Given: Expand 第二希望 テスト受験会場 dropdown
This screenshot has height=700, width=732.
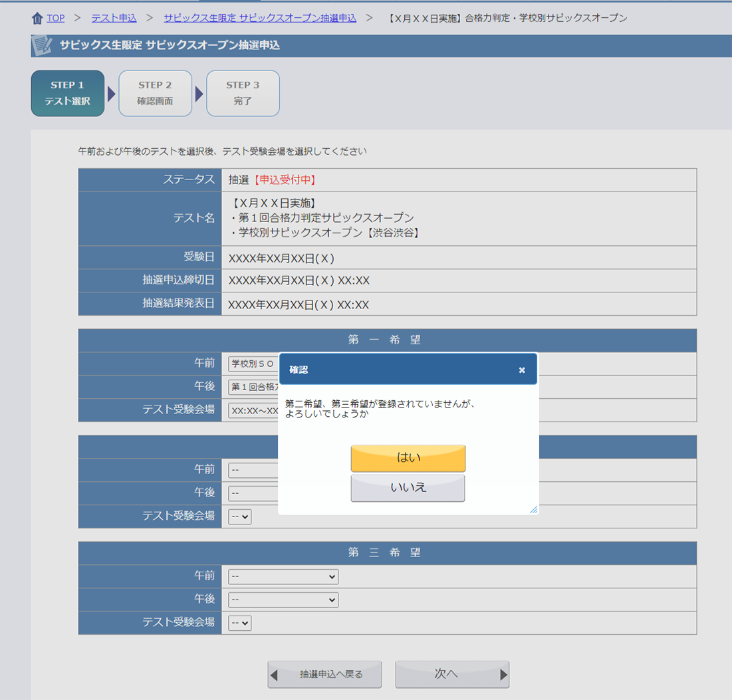Looking at the screenshot, I should (x=240, y=517).
